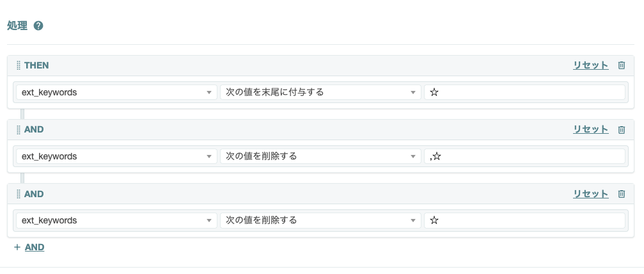
Task: Click リセット link in last AND block
Action: 591,193
